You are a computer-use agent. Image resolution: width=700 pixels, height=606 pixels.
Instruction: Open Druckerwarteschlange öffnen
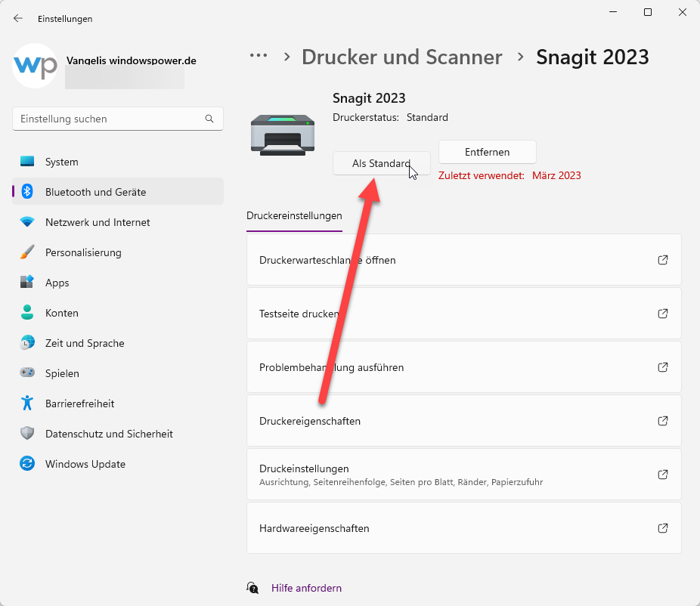[464, 260]
